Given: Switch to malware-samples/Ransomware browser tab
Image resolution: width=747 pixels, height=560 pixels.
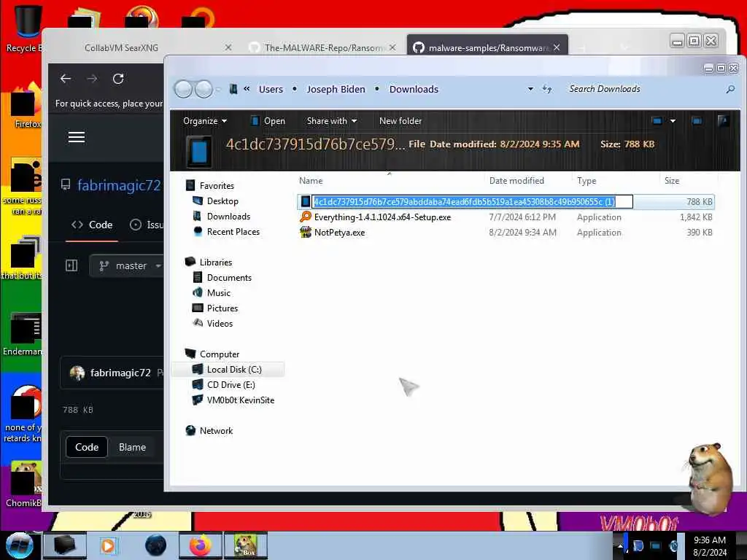Looking at the screenshot, I should point(487,47).
